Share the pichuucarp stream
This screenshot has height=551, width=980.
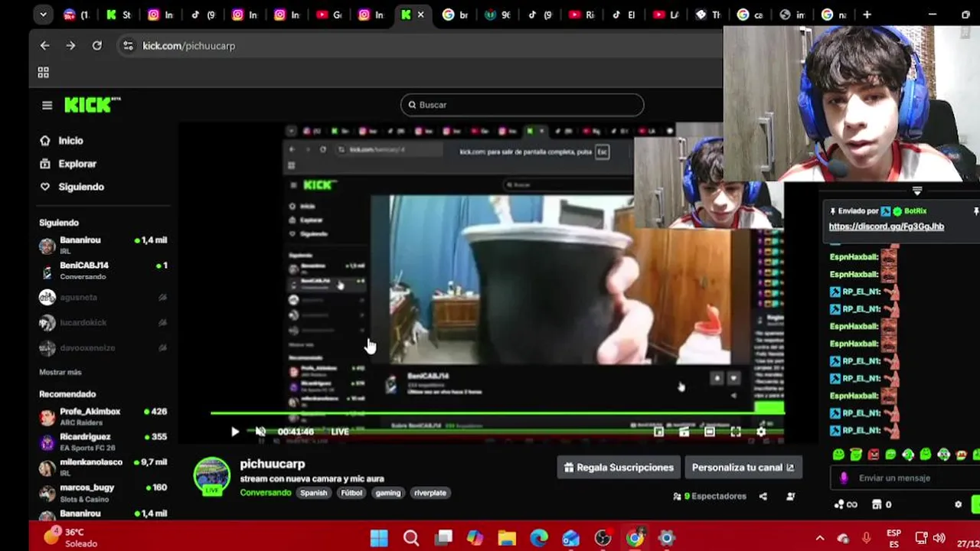[763, 496]
